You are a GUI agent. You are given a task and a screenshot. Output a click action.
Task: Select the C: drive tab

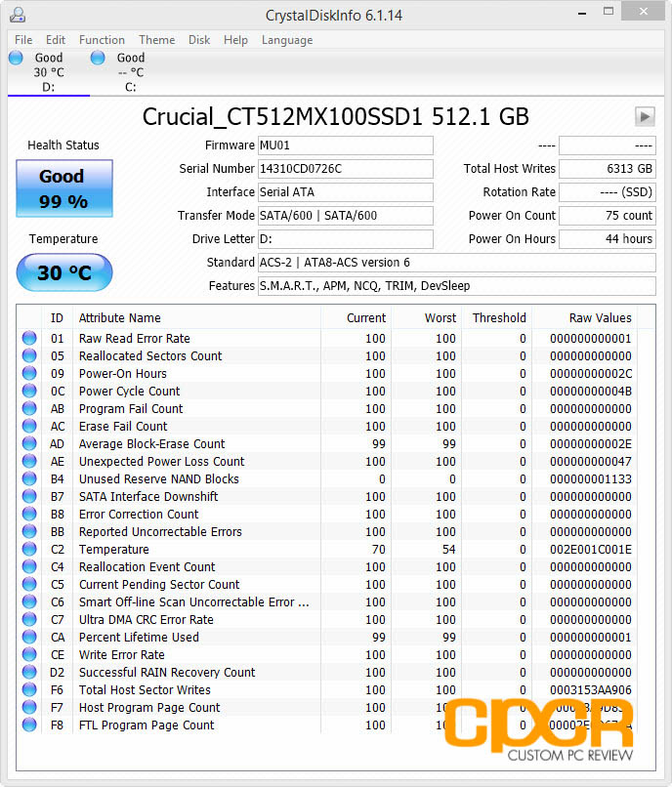(x=131, y=72)
